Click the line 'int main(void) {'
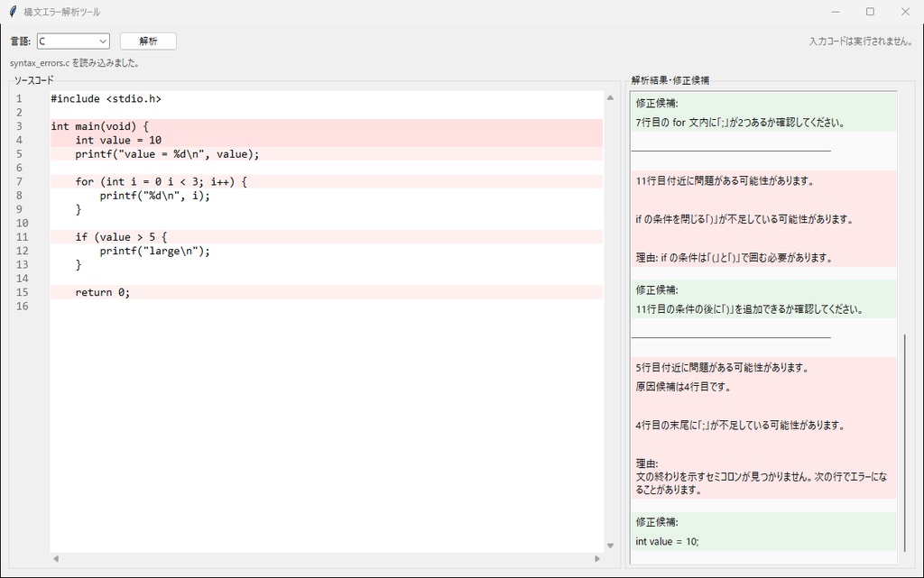The height and width of the screenshot is (578, 924). click(99, 126)
